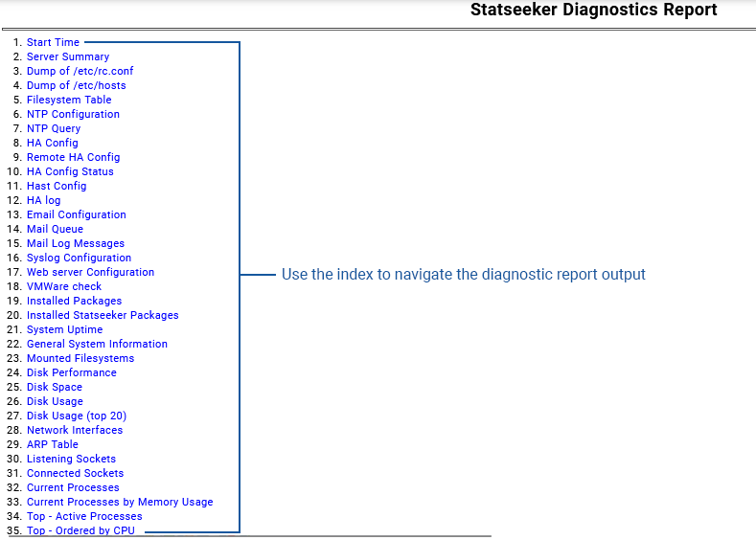
Task: Open the VMWare check link
Action: pos(64,286)
